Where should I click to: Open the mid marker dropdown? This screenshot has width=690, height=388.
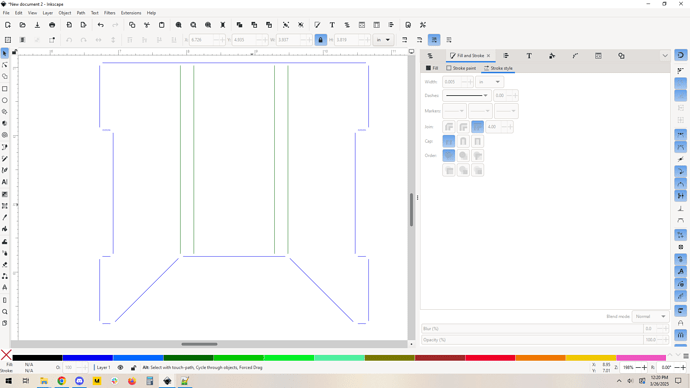click(480, 111)
